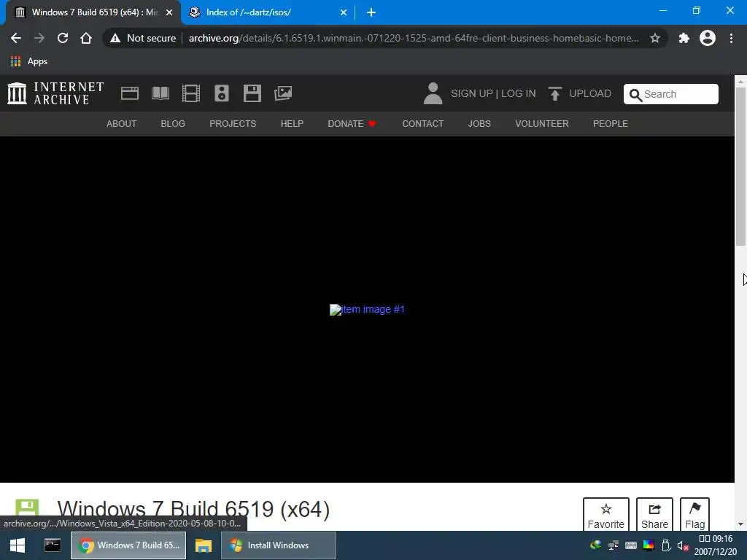Open the command prompt taskbar icon

pos(53,545)
